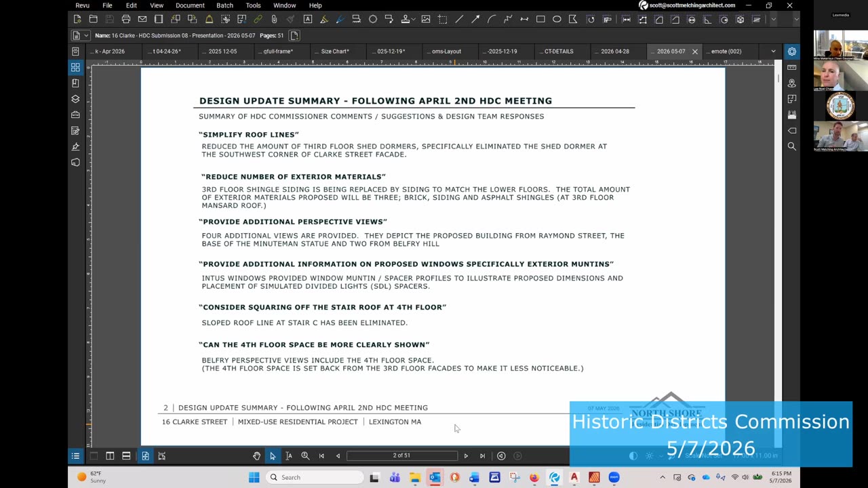Go to the first page

tap(321, 455)
